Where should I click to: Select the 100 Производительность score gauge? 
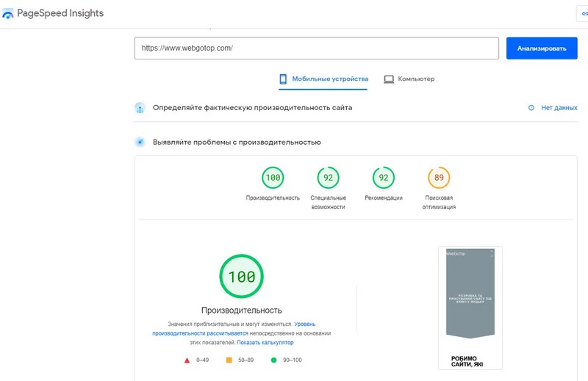coord(273,178)
